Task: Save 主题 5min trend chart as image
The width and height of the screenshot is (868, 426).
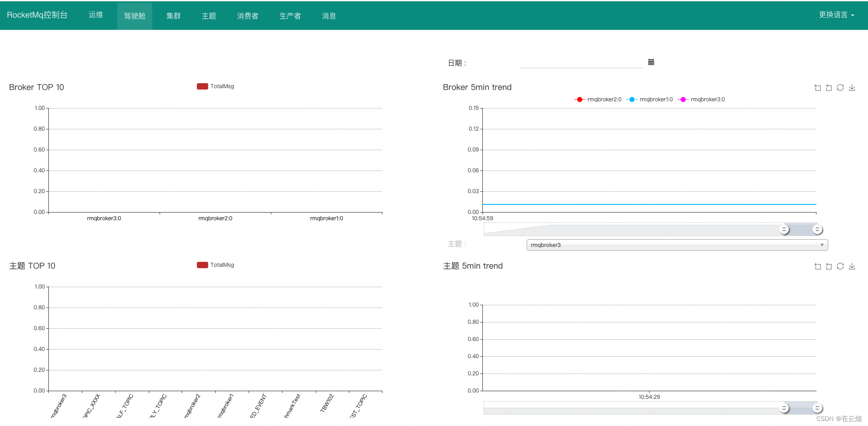Action: pos(852,266)
